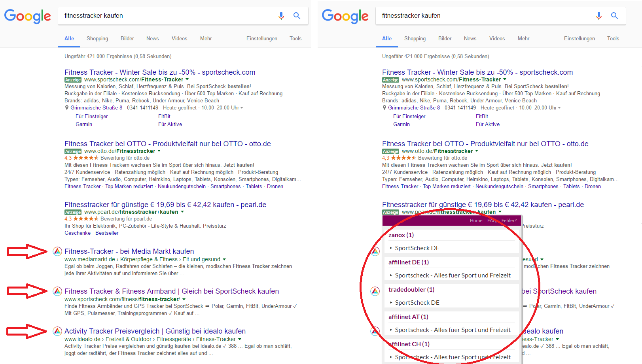Select SportScheck DE under tradedoubler (1)
This screenshot has height=364, width=642.
(417, 303)
